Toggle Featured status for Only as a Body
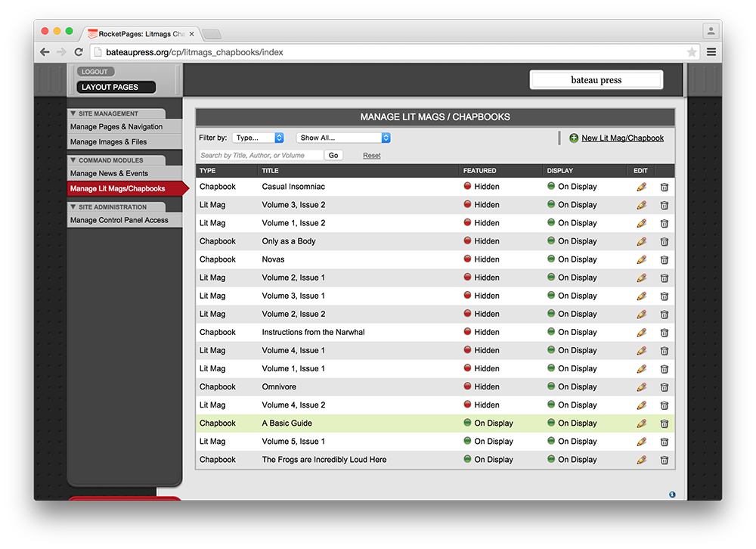The height and width of the screenshot is (549, 756). point(467,241)
